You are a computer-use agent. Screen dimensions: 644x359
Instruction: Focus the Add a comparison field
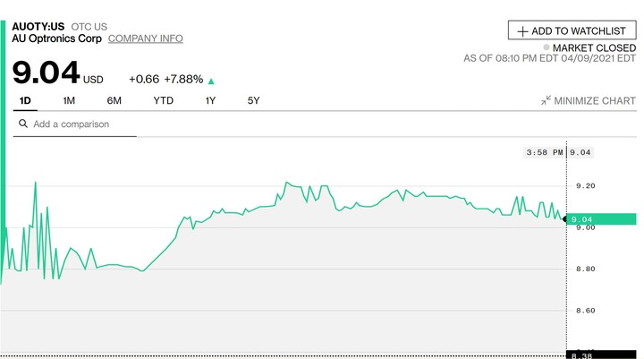pyautogui.click(x=80, y=124)
